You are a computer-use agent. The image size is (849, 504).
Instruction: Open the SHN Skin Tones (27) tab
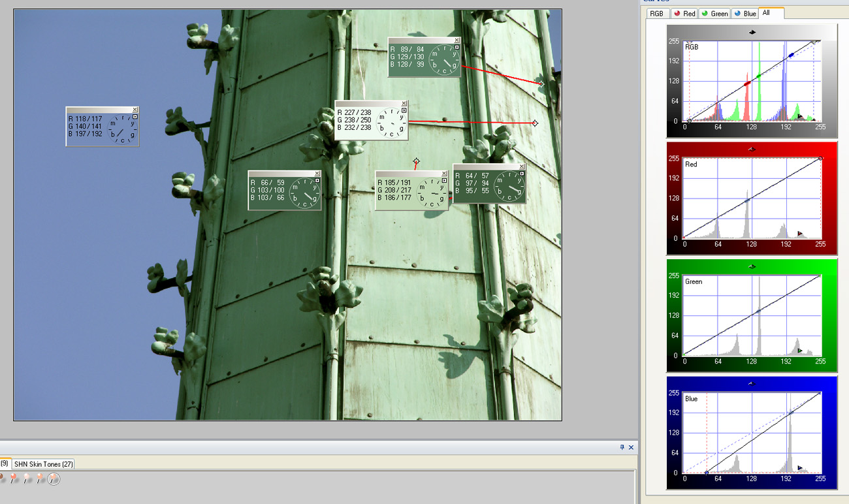click(44, 464)
